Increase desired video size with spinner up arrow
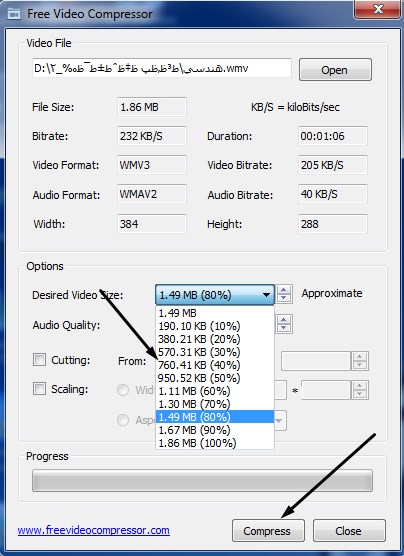 [x=283, y=290]
